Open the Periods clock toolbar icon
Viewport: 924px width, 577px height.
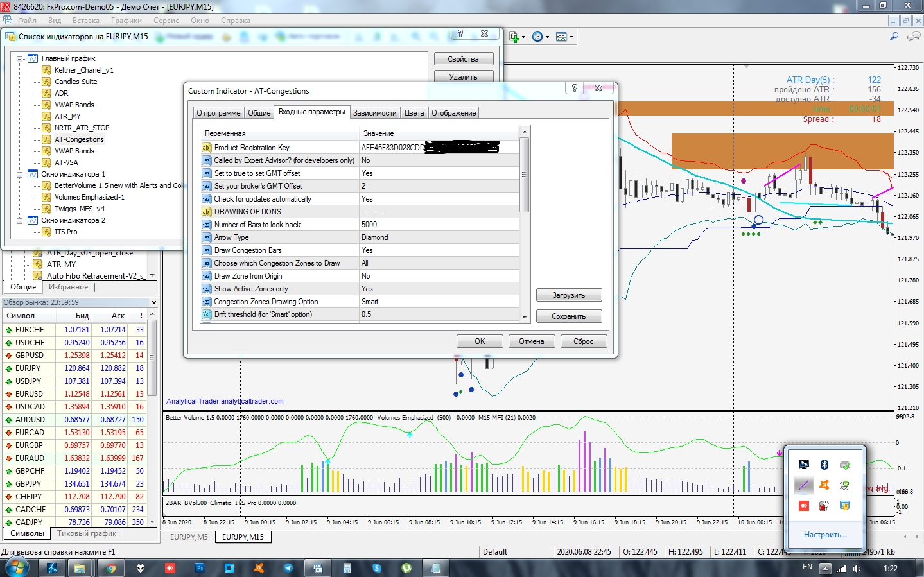tap(537, 37)
